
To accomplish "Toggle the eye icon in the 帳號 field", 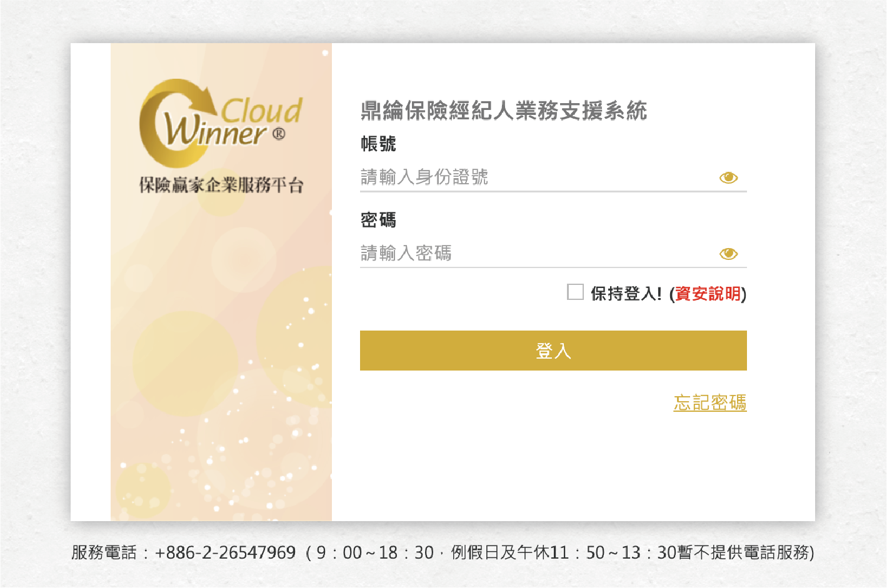I will 728,178.
